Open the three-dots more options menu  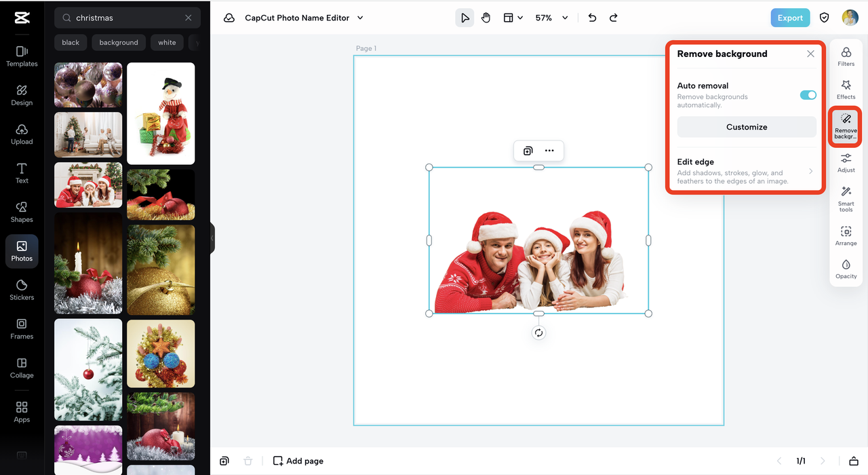click(549, 151)
